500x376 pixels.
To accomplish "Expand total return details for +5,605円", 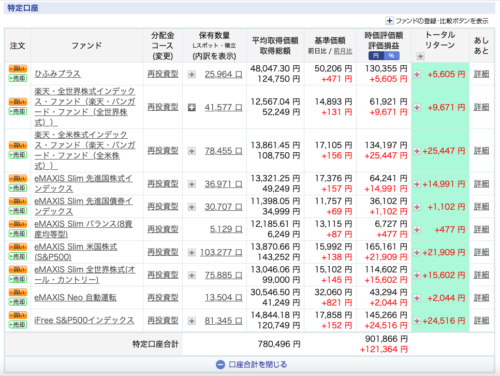I will (417, 74).
